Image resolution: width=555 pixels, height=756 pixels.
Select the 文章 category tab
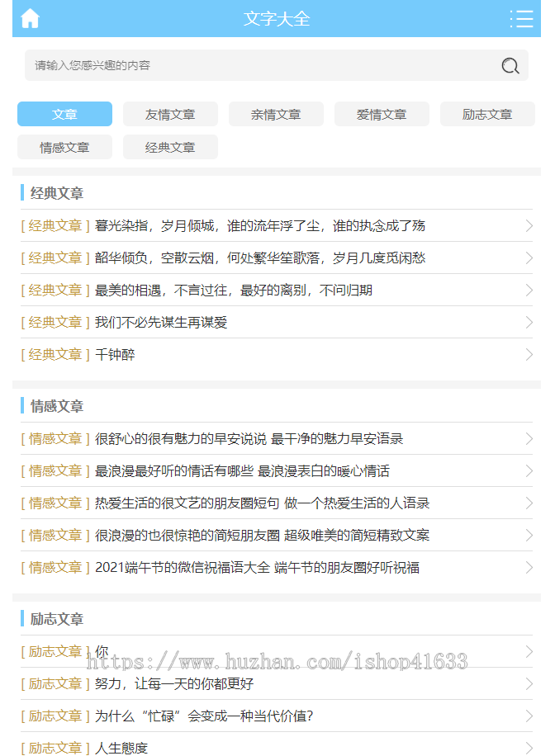coord(64,114)
